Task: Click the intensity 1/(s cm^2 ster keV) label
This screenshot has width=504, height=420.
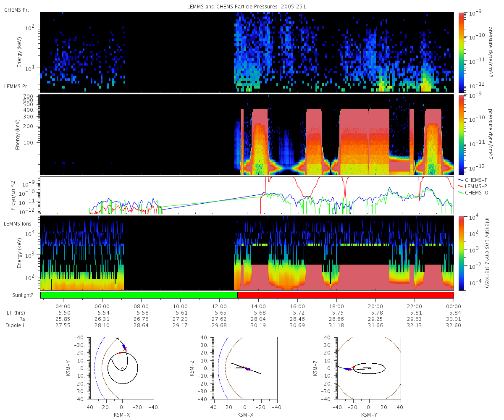Action: pyautogui.click(x=487, y=253)
